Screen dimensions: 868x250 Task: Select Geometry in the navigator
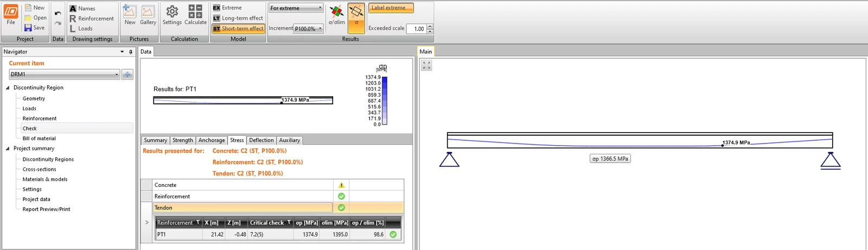[x=34, y=98]
